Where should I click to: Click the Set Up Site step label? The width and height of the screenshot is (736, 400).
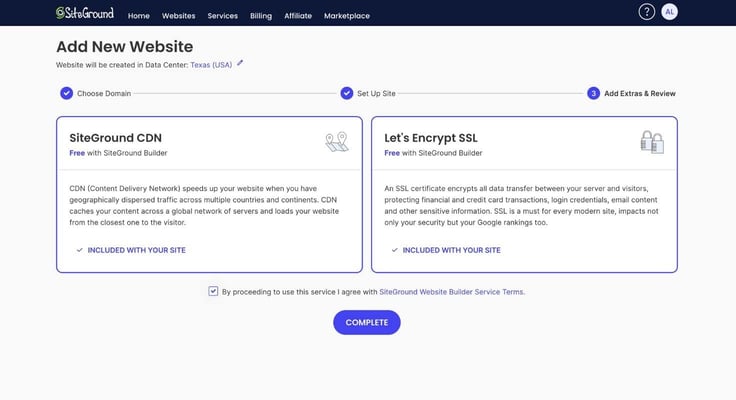click(376, 93)
